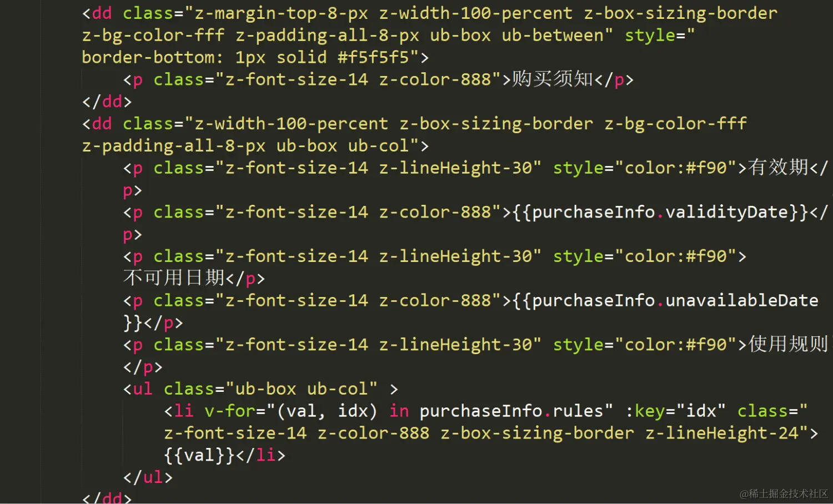Click z-padding-all-8-px in the first dd tag

327,35
